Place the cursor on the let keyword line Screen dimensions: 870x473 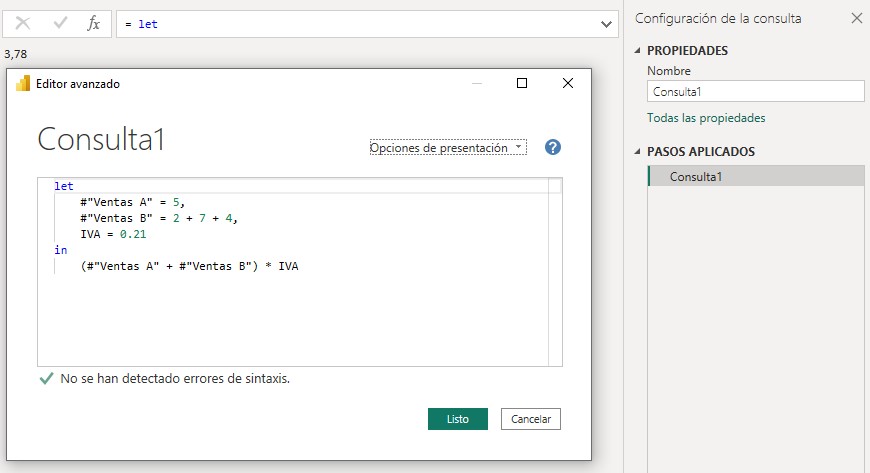(64, 186)
